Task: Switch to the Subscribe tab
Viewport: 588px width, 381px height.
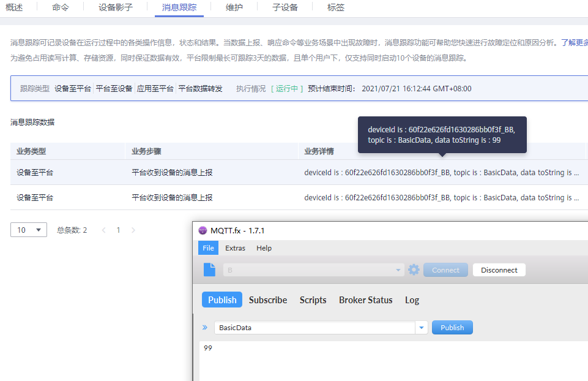Action: click(x=268, y=300)
